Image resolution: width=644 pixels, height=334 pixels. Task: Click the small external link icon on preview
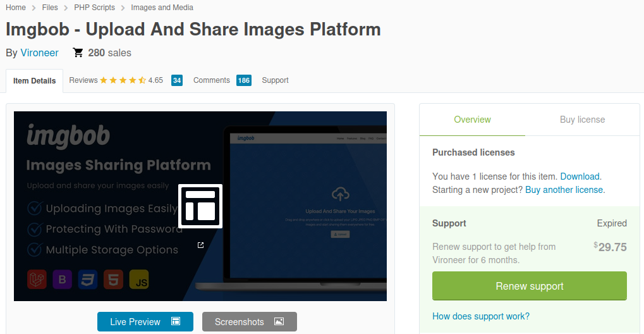click(200, 245)
